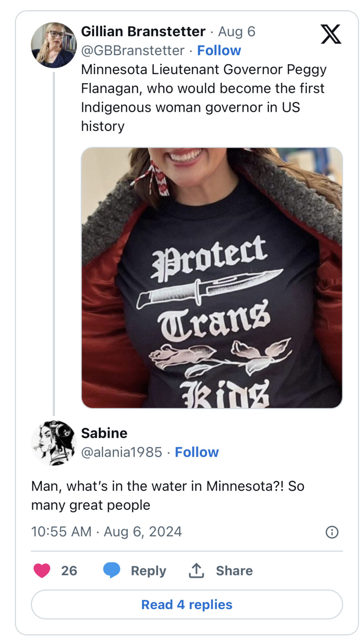Open Gillian Branstetter's profile avatar
The height and width of the screenshot is (644, 363).
(54, 45)
